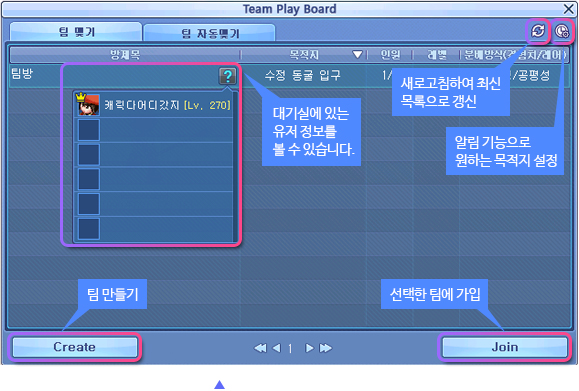Sort by the 레벨 column header
The image size is (579, 391).
436,55
